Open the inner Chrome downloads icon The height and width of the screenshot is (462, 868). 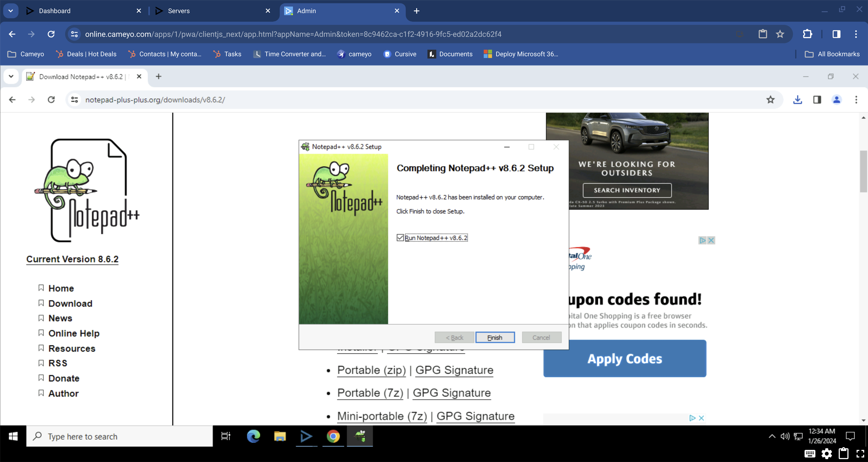pyautogui.click(x=797, y=100)
